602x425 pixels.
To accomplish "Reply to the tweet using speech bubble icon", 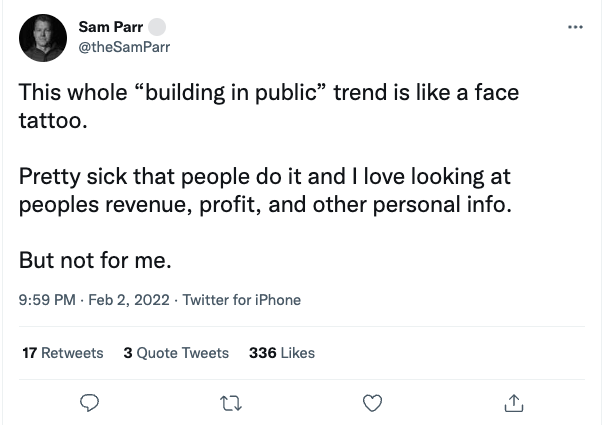I will pos(88,403).
